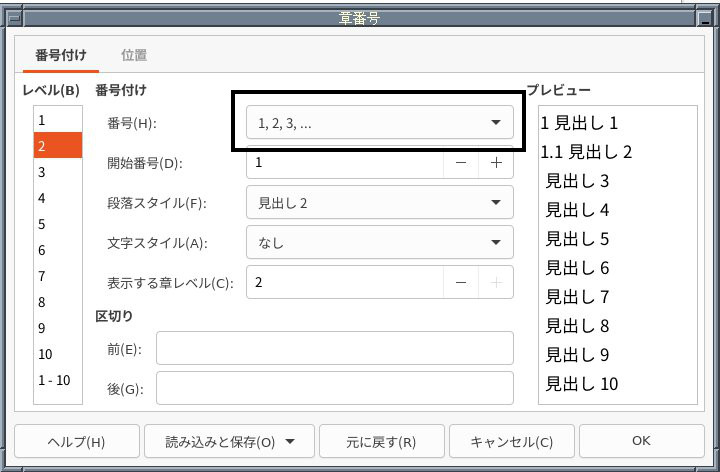Select level 7 in the レベル list
720x472 pixels.
click(58, 276)
